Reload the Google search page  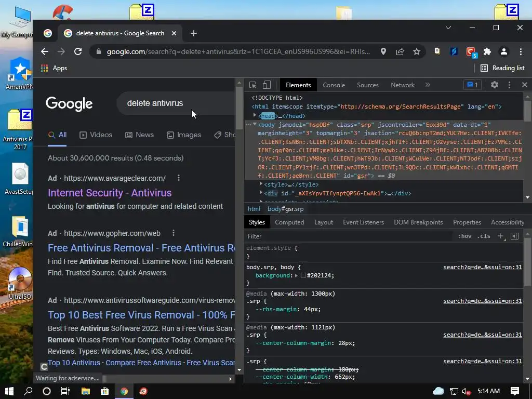point(78,51)
